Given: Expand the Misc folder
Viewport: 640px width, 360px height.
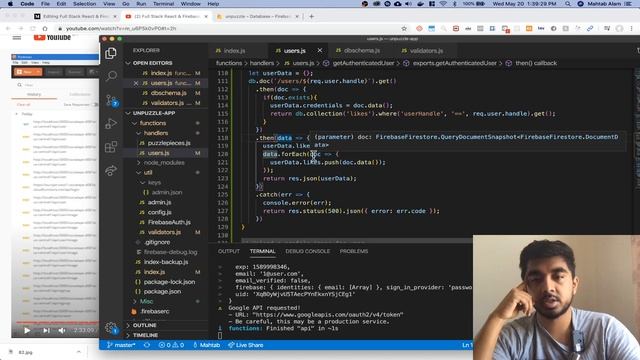Looking at the screenshot, I should point(146,301).
